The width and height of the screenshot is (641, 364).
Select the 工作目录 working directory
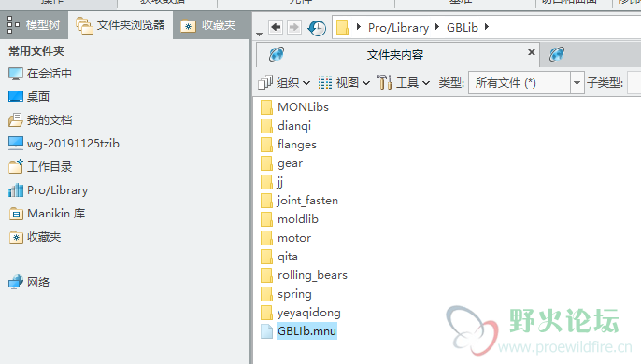pos(40,167)
